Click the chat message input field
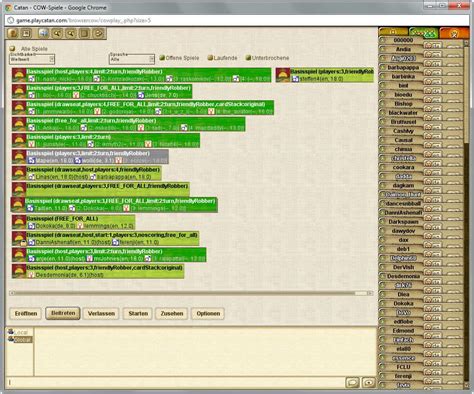 coord(175,383)
